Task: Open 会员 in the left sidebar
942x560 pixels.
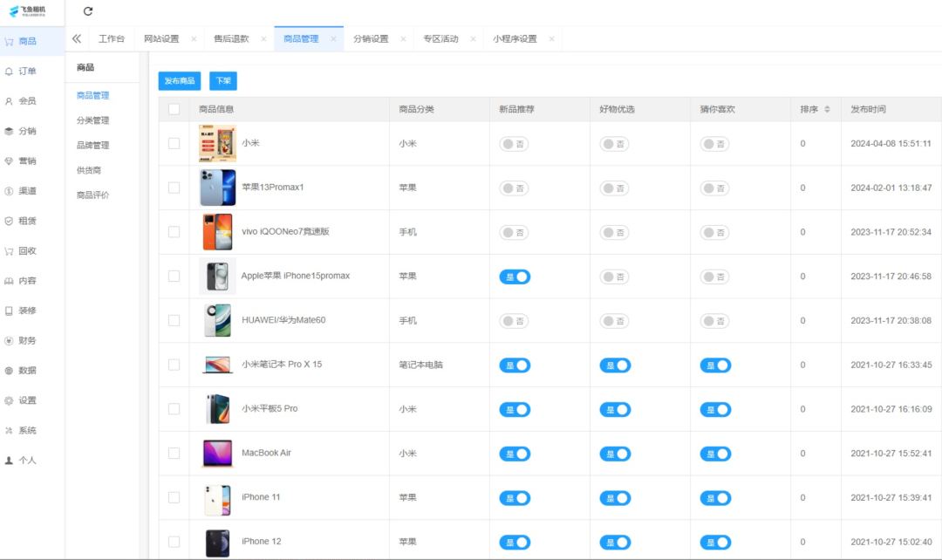Action: point(27,101)
